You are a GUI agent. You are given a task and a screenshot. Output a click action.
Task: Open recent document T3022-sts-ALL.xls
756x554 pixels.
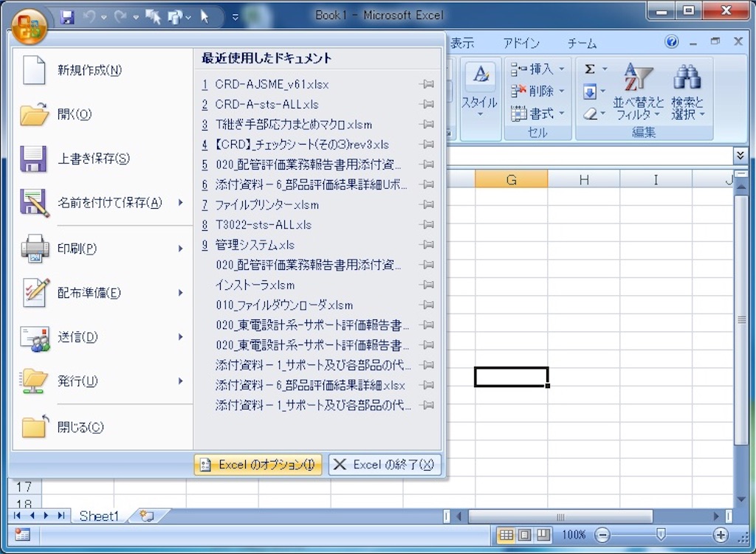tap(264, 225)
